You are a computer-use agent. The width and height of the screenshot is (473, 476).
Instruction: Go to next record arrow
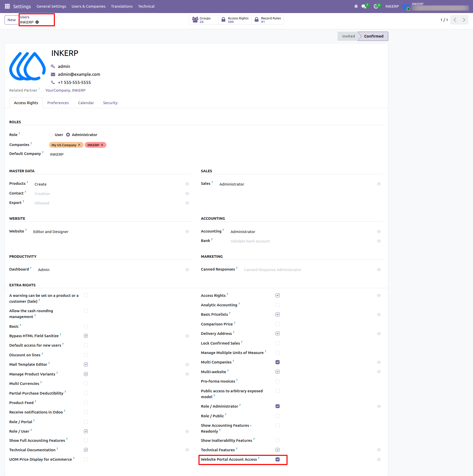click(464, 20)
